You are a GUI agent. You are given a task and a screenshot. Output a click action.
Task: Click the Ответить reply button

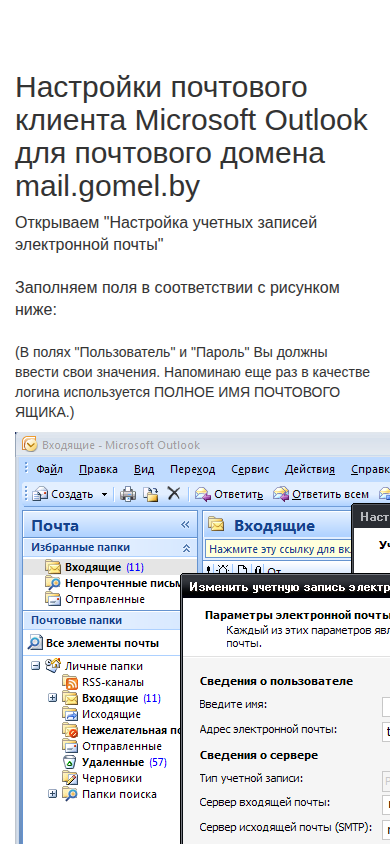click(x=230, y=494)
